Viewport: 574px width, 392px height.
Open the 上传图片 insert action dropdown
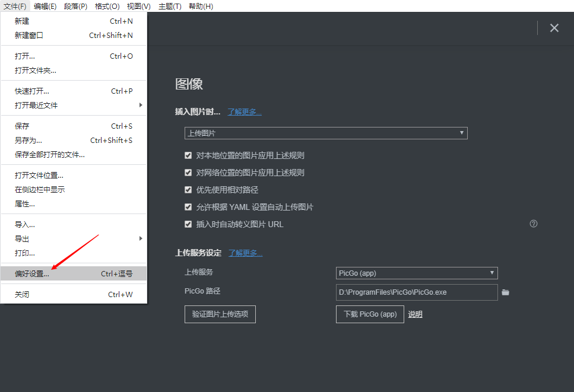pos(326,133)
